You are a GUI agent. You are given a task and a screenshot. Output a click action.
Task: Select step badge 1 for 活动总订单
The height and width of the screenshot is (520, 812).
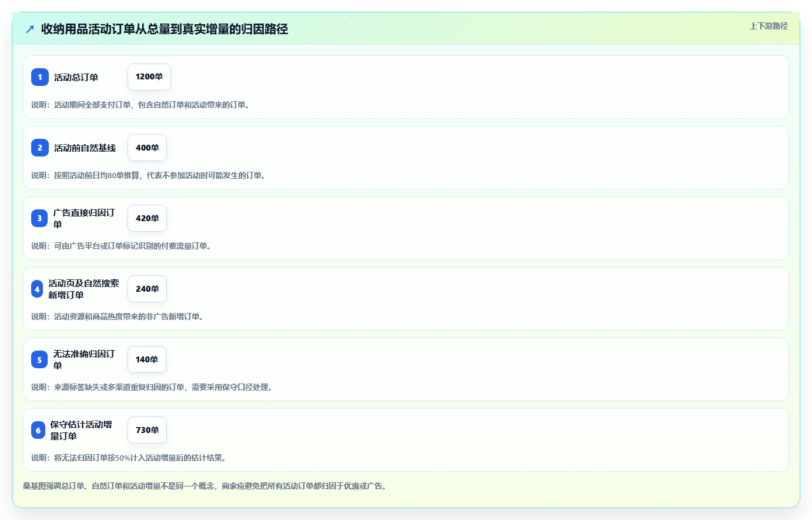pyautogui.click(x=40, y=77)
